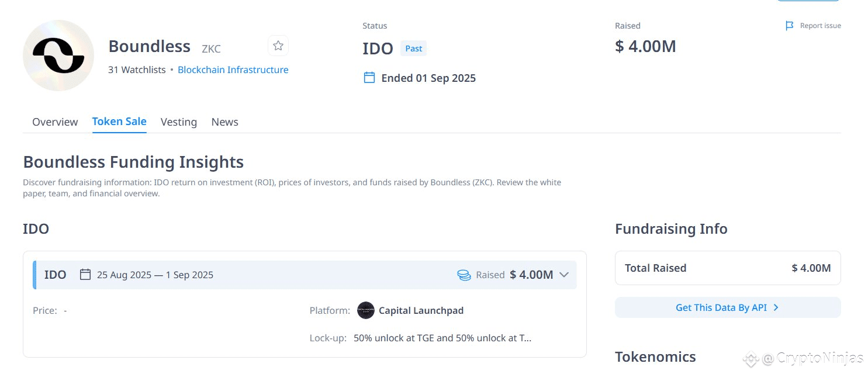Click the Capital Launchpad platform logo
This screenshot has width=868, height=374.
point(366,310)
